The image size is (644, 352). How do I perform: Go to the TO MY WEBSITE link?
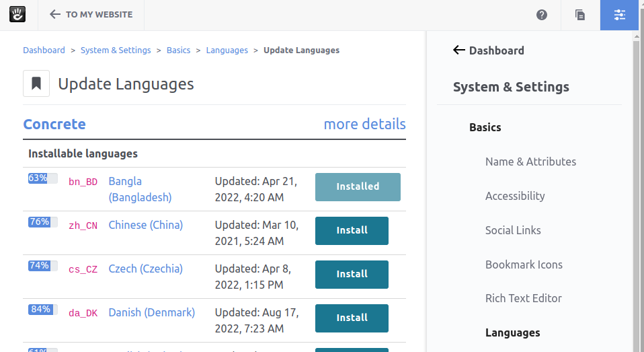pyautogui.click(x=99, y=14)
